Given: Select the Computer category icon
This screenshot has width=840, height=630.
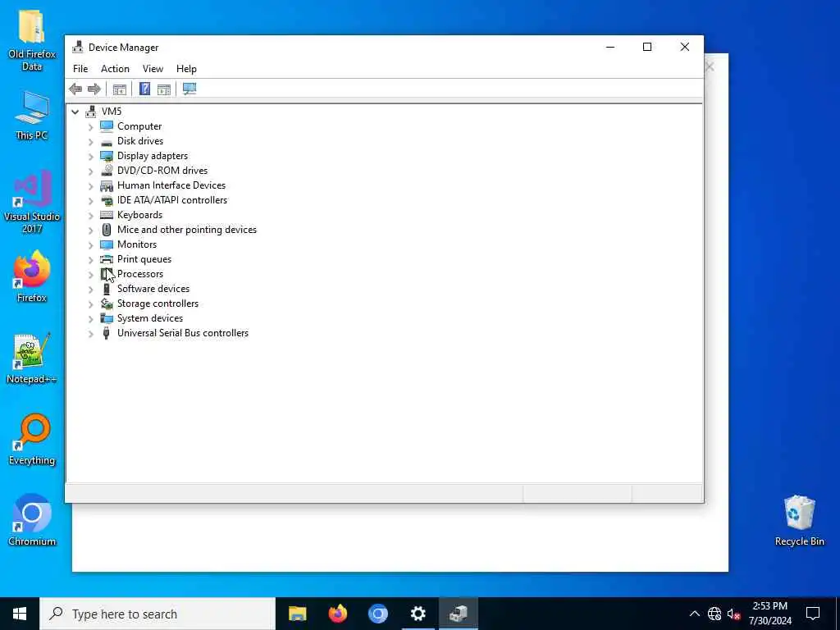Looking at the screenshot, I should 107,126.
